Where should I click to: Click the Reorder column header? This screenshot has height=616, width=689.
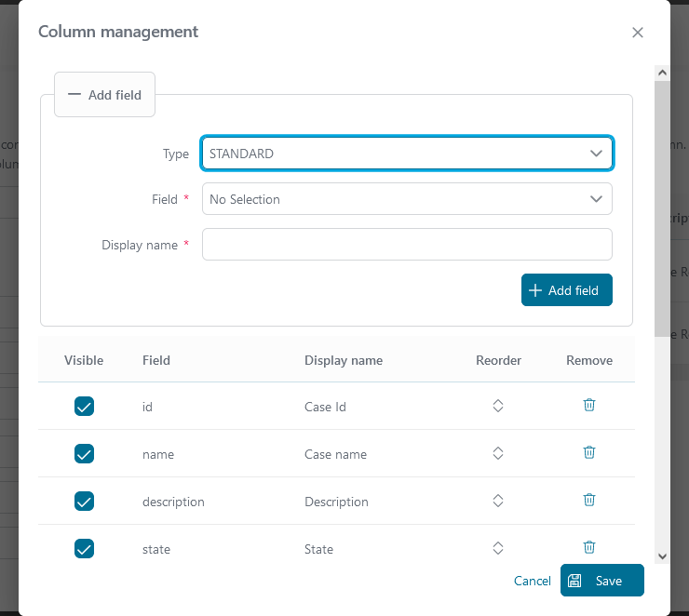pyautogui.click(x=498, y=360)
